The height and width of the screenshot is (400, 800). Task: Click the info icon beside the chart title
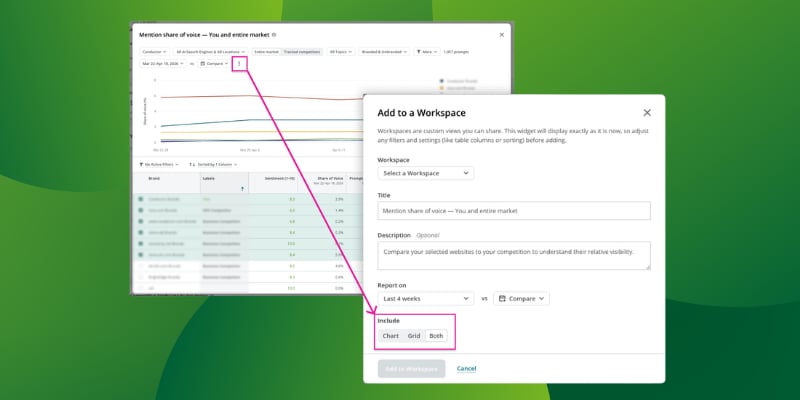[274, 35]
